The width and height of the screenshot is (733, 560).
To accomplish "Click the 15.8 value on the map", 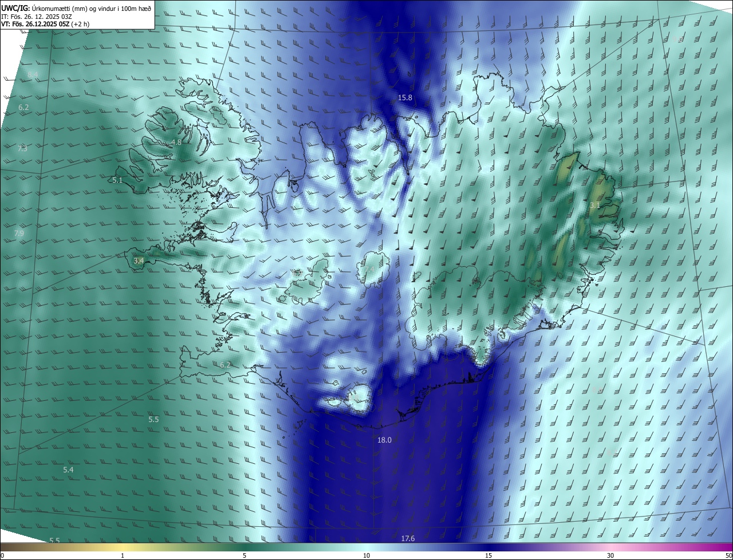I will click(x=405, y=98).
